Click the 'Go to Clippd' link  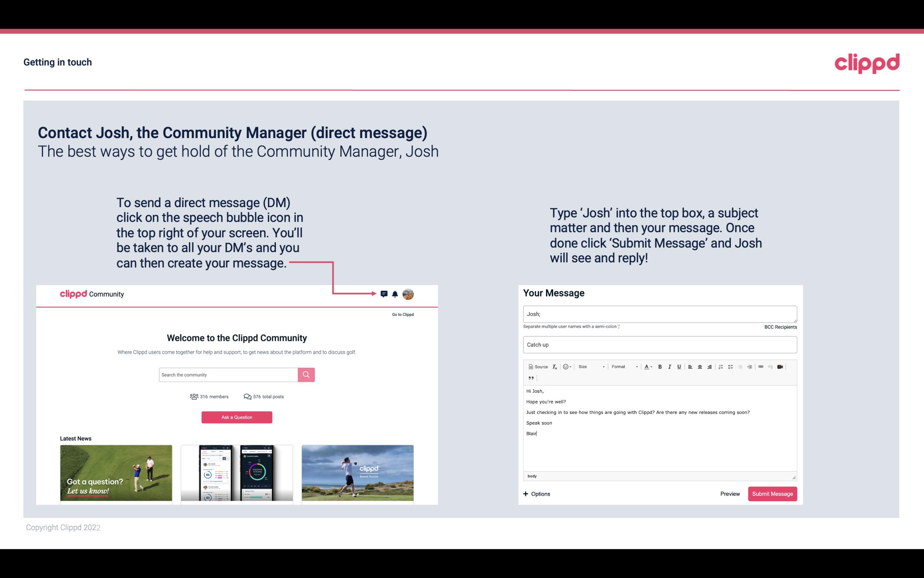point(401,314)
